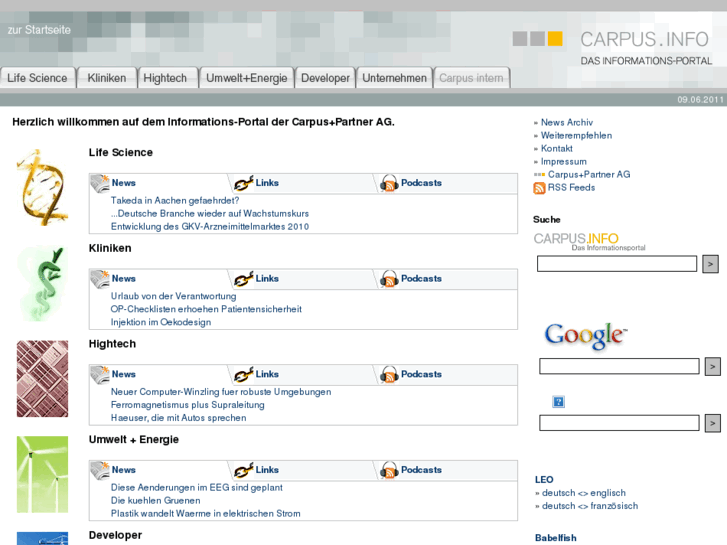Focus the Carpus.info search input field

[617, 264]
